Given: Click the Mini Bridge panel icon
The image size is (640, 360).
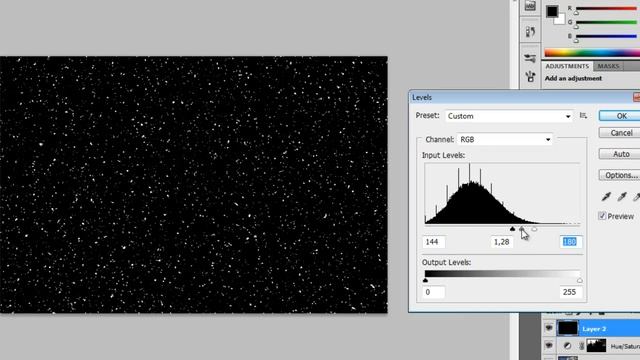Looking at the screenshot, I should pyautogui.click(x=530, y=5).
